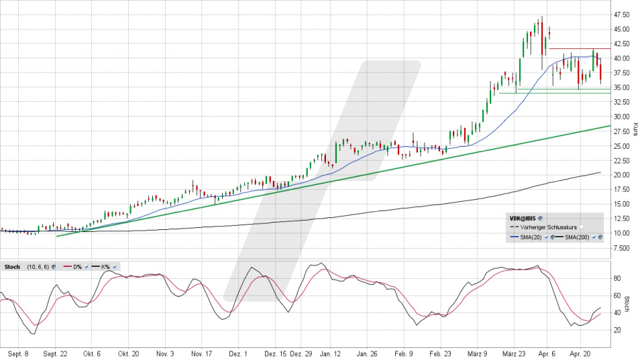Screen dimensions: 644x362
Task: Click the Sept. 8 date label
Action: point(18,354)
